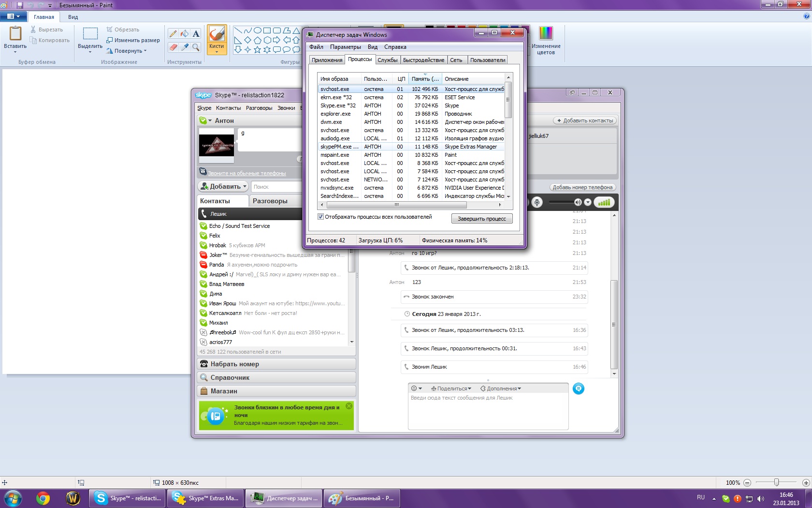Screen dimensions: 812x508
Task: Open the Параметры menu in Task Manager
Action: pos(346,47)
